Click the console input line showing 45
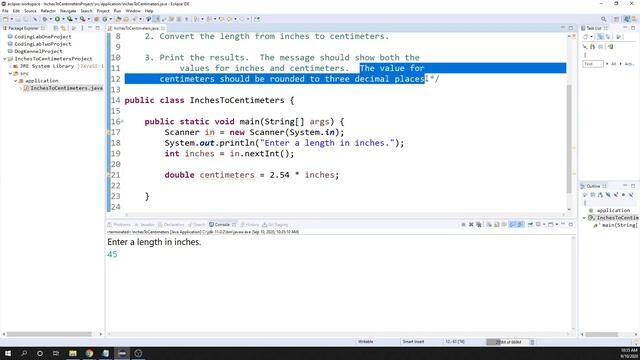This screenshot has width=640, height=360. coord(112,254)
